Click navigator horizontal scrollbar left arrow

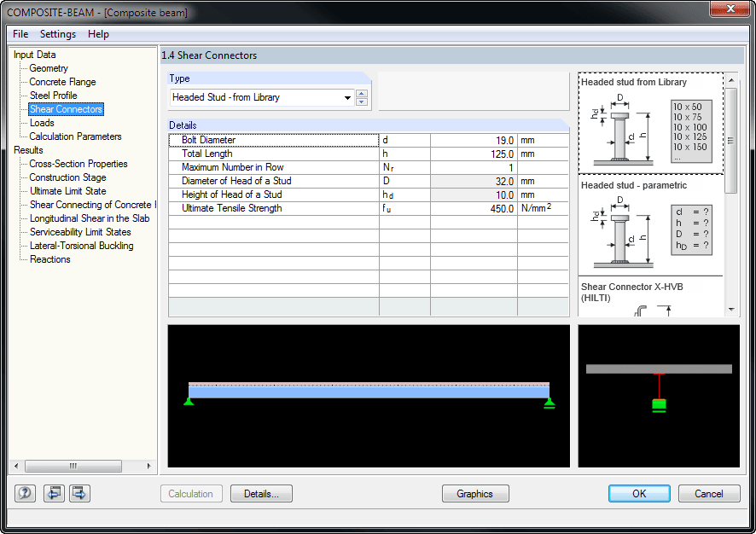click(x=16, y=466)
